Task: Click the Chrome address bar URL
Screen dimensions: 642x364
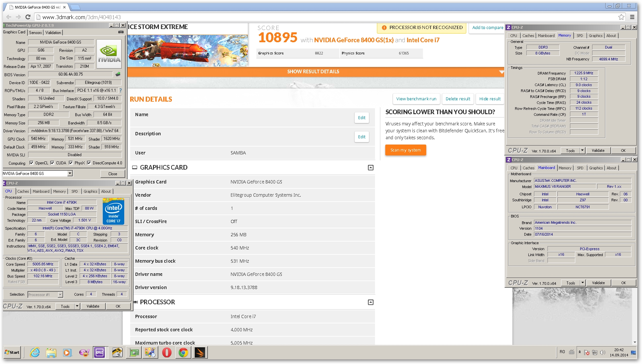Action: [x=82, y=17]
